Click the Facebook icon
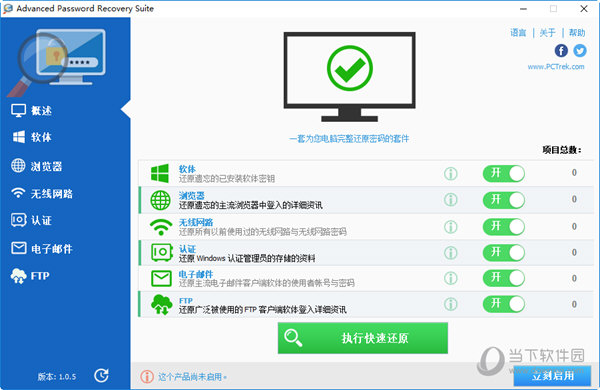600x390 pixels. (561, 51)
